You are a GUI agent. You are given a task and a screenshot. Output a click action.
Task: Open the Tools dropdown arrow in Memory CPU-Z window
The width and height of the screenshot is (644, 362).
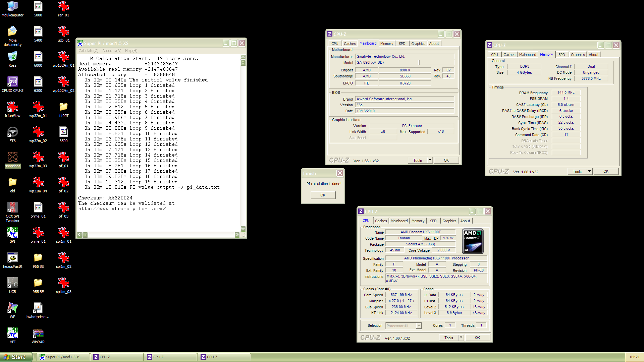589,171
